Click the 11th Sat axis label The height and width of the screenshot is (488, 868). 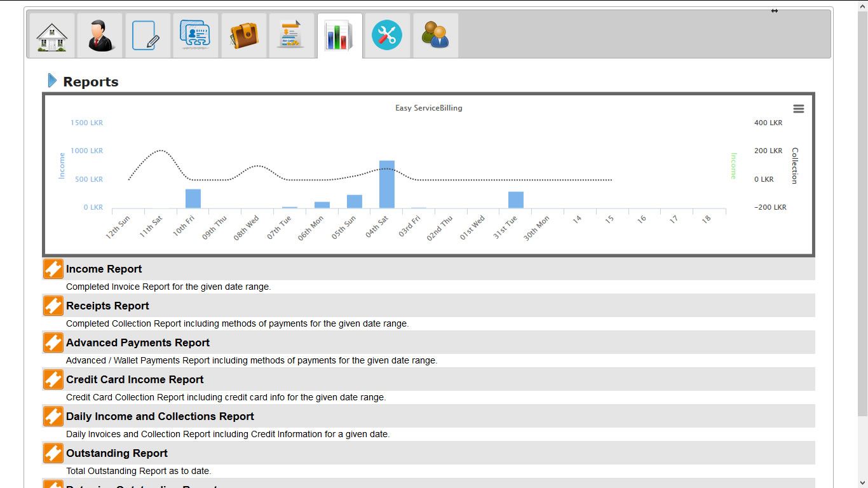point(151,227)
